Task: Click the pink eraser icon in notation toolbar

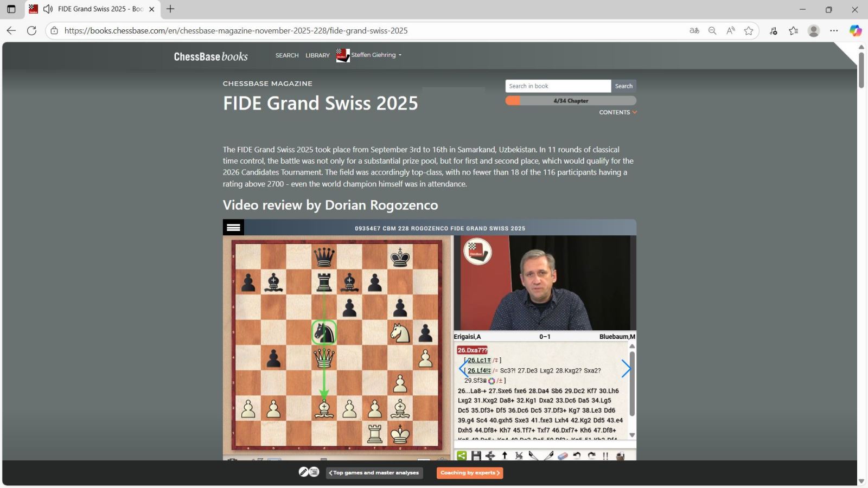Action: pos(563,455)
